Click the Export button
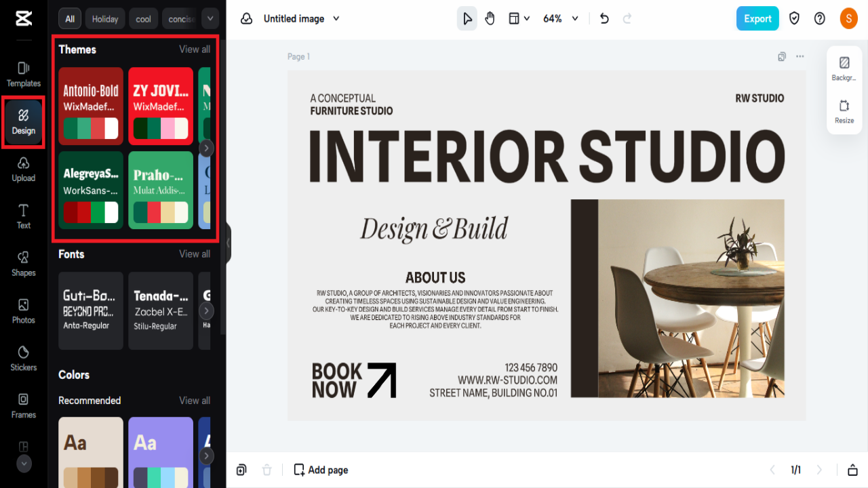Screen dimensions: 868x488 pos(757,19)
